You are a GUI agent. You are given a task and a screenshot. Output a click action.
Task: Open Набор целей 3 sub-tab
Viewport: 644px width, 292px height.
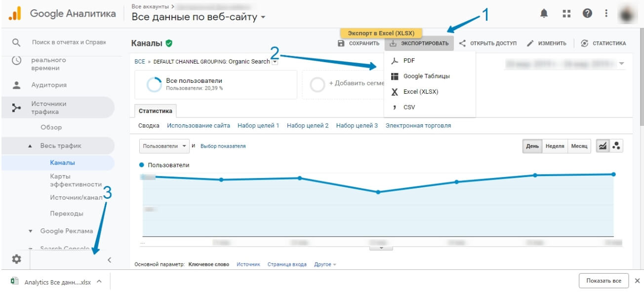tap(357, 125)
